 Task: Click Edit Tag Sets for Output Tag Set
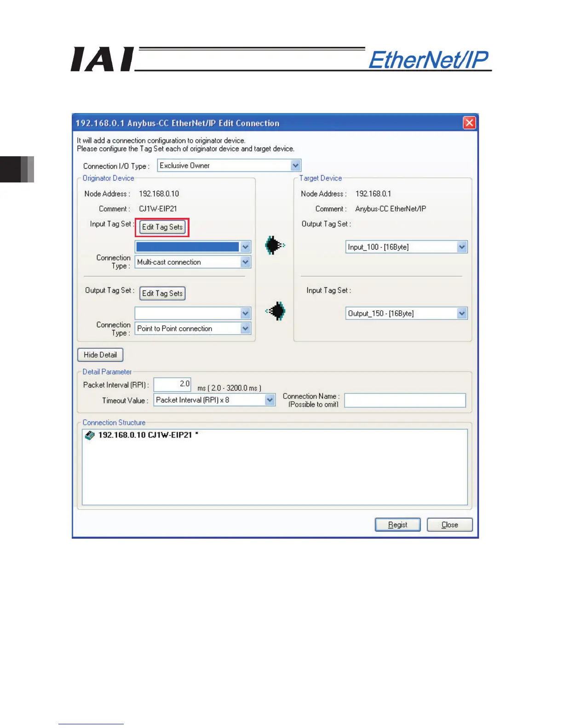[162, 293]
